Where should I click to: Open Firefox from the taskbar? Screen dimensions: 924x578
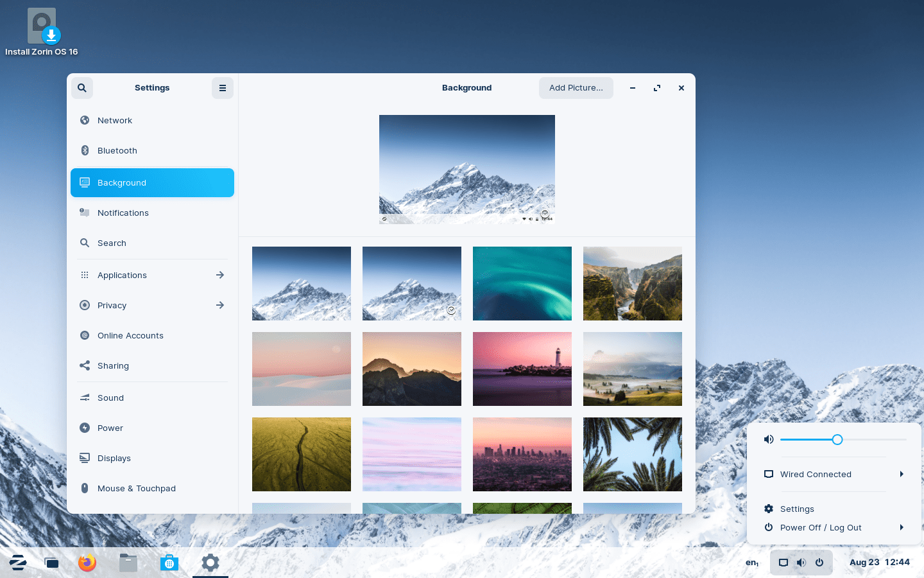coord(87,563)
